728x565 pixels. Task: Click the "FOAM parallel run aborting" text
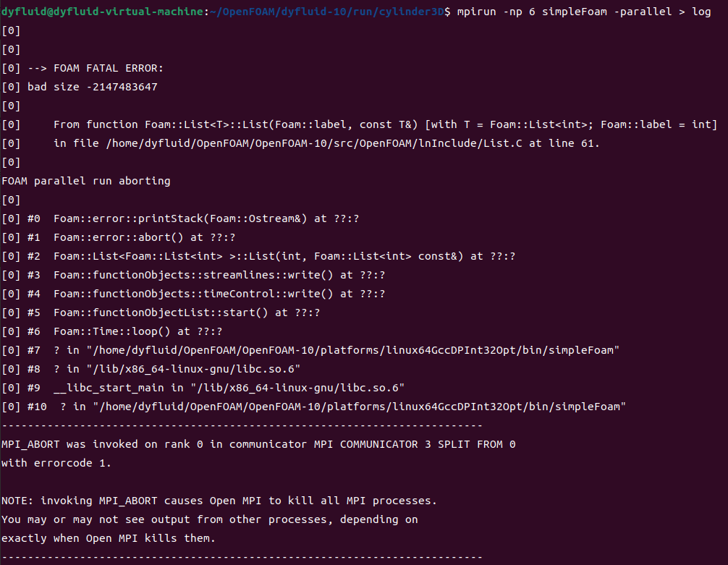pyautogui.click(x=86, y=181)
